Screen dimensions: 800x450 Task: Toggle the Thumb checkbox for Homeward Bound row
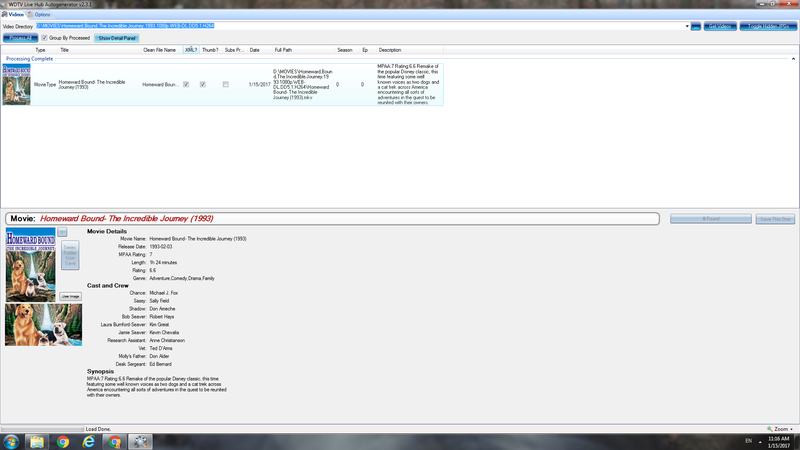pyautogui.click(x=203, y=84)
